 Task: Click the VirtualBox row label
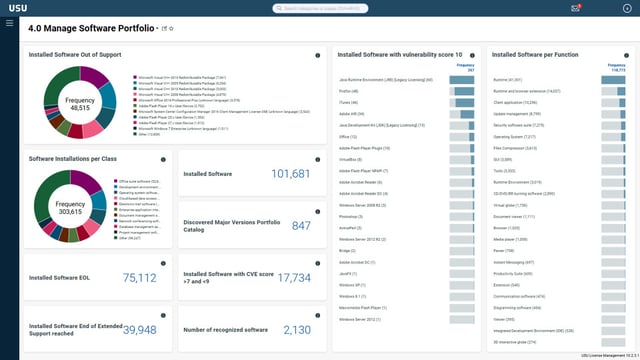350,160
